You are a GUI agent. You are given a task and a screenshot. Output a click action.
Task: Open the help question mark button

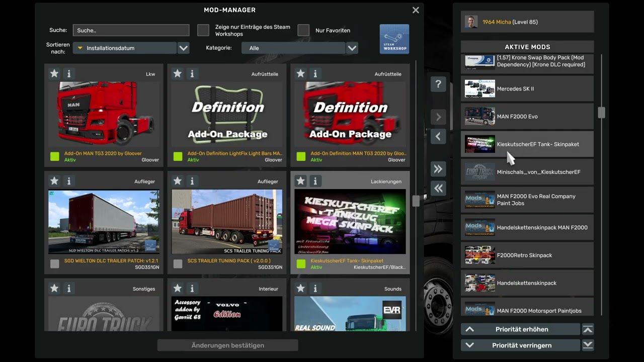click(x=438, y=84)
